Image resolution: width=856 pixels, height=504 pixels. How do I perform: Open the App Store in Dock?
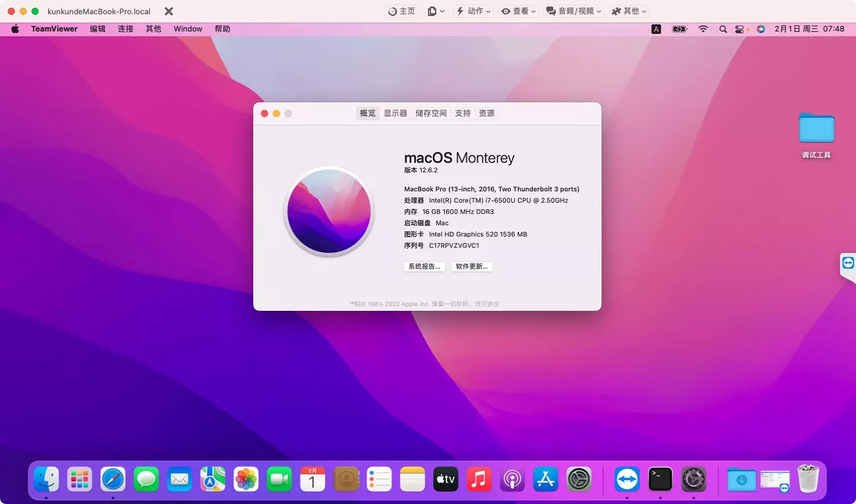545,479
